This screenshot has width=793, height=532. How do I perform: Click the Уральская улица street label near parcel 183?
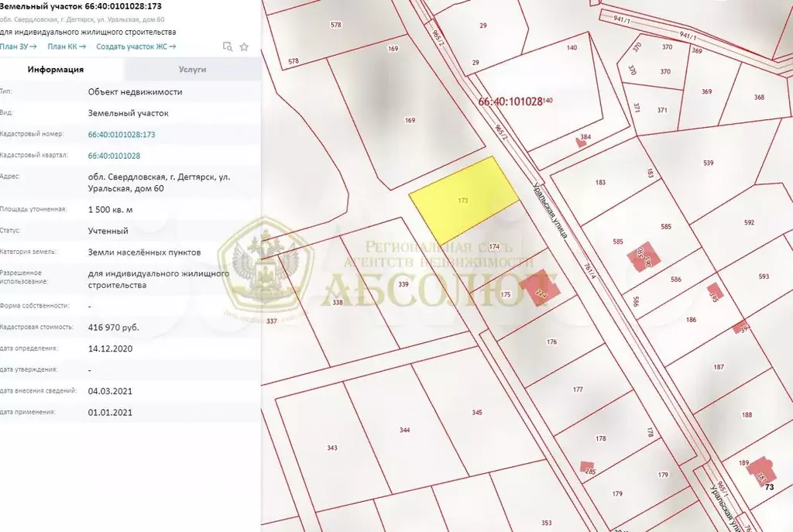tap(551, 210)
